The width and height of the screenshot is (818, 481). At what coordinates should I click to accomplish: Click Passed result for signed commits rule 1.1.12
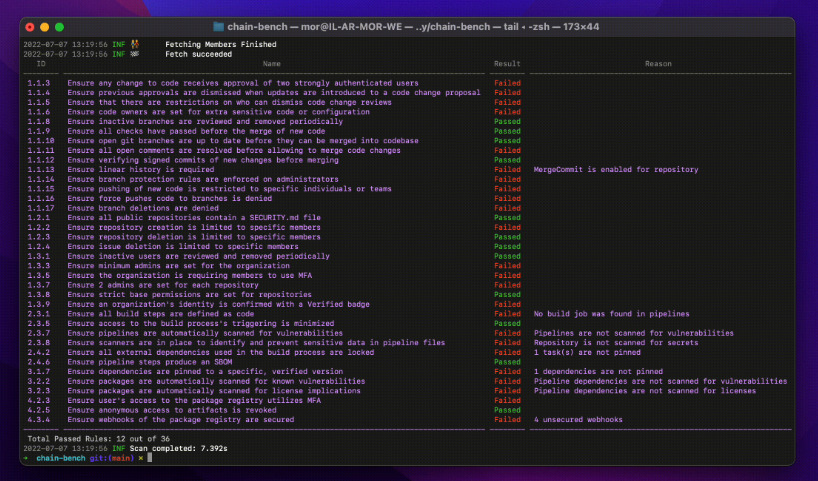point(507,160)
